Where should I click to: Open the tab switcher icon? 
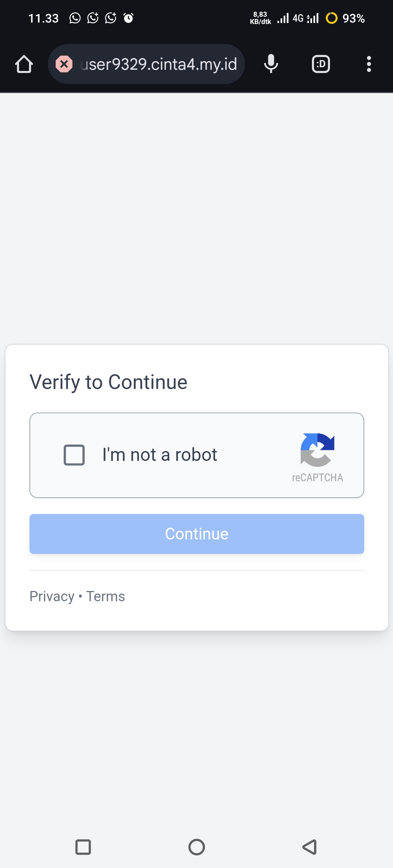pyautogui.click(x=321, y=64)
